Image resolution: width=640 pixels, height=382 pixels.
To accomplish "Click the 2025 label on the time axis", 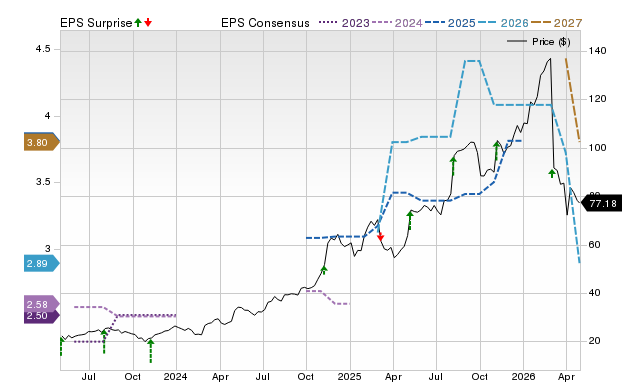I will 349,376.
